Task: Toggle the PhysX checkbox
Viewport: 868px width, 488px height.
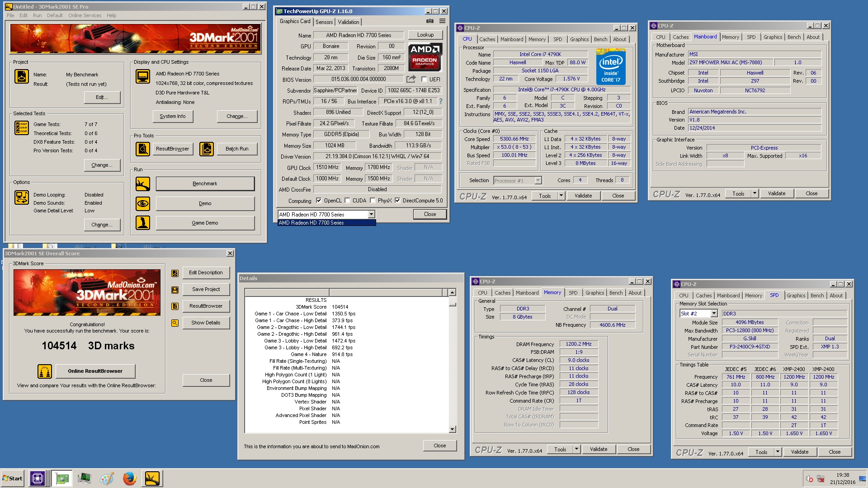Action: click(x=373, y=201)
